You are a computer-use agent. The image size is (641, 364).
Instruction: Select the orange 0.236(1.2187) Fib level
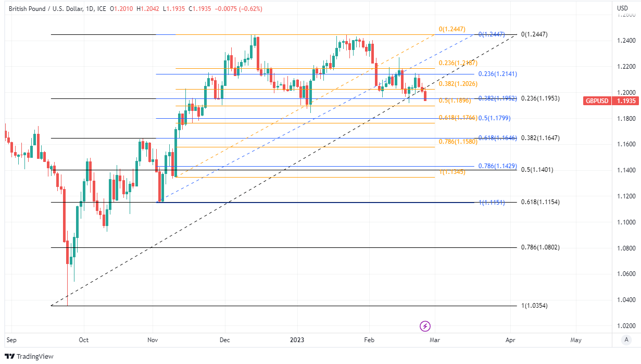[x=458, y=63]
